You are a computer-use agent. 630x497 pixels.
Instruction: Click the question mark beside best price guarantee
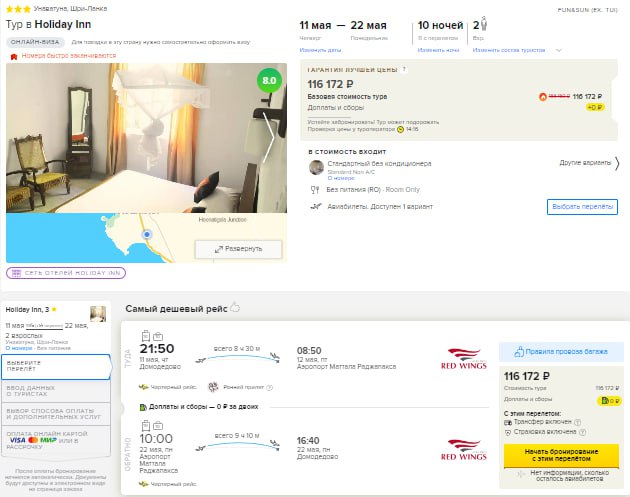coord(404,70)
